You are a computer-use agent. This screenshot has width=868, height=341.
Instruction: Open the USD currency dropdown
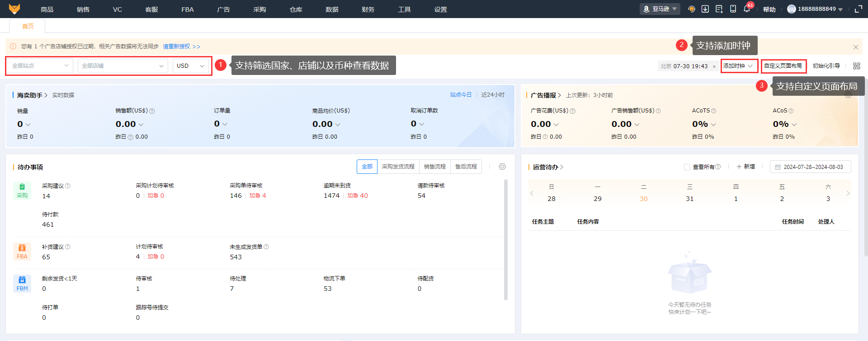click(190, 66)
